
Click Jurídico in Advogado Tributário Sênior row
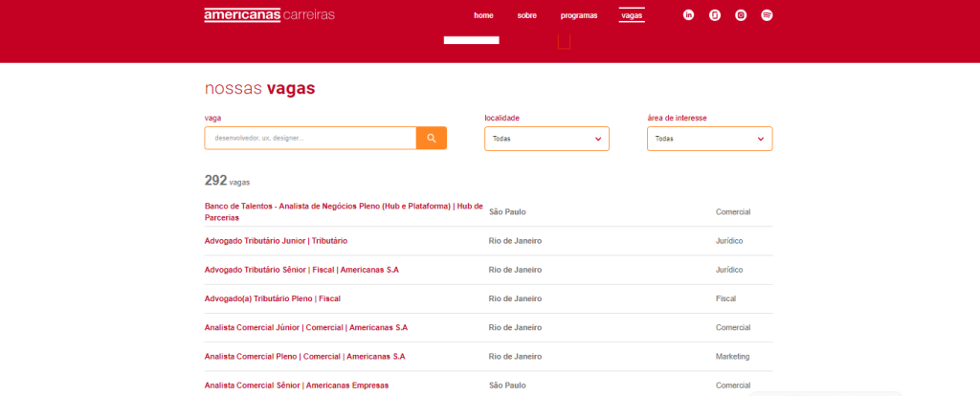coord(729,270)
